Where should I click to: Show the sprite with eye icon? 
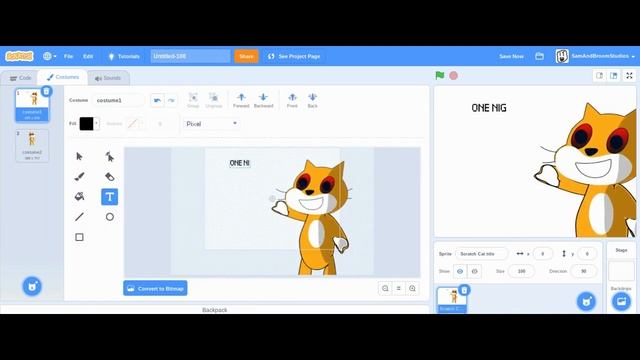(x=460, y=271)
